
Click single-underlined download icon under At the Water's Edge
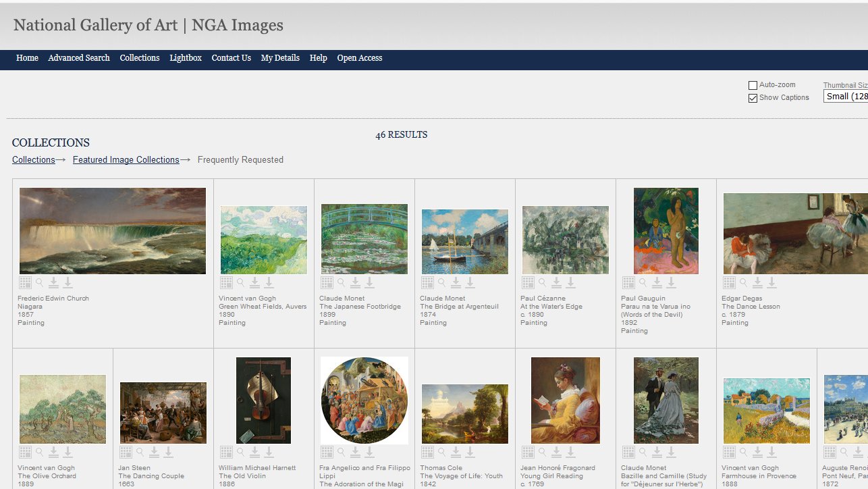[570, 282]
